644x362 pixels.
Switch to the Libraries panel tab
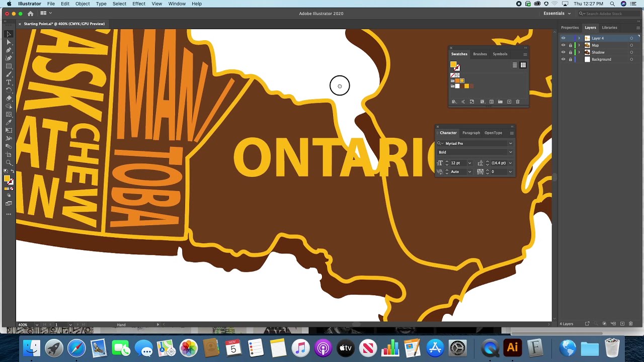[x=609, y=28]
